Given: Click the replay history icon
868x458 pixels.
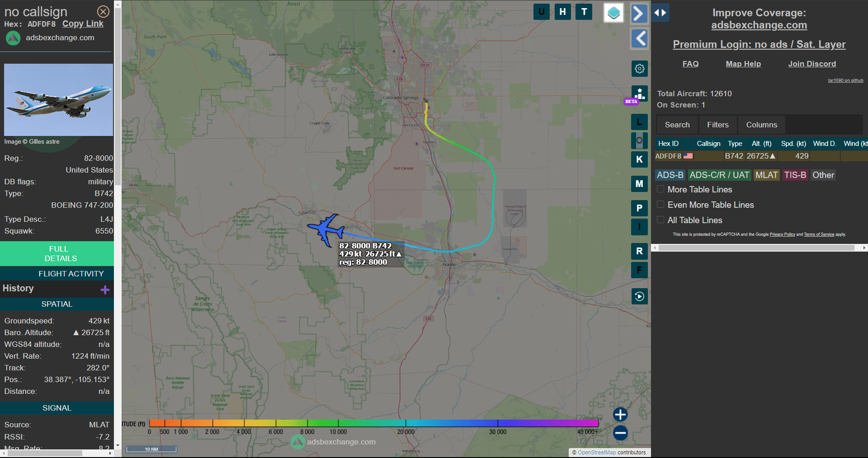Looking at the screenshot, I should 639,296.
